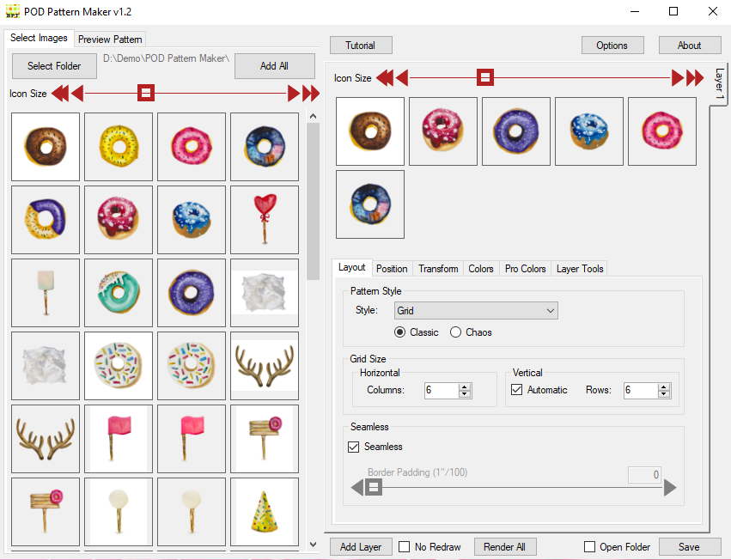Select the yellow donut image in the folder grid
The image size is (731, 560).
point(119,146)
